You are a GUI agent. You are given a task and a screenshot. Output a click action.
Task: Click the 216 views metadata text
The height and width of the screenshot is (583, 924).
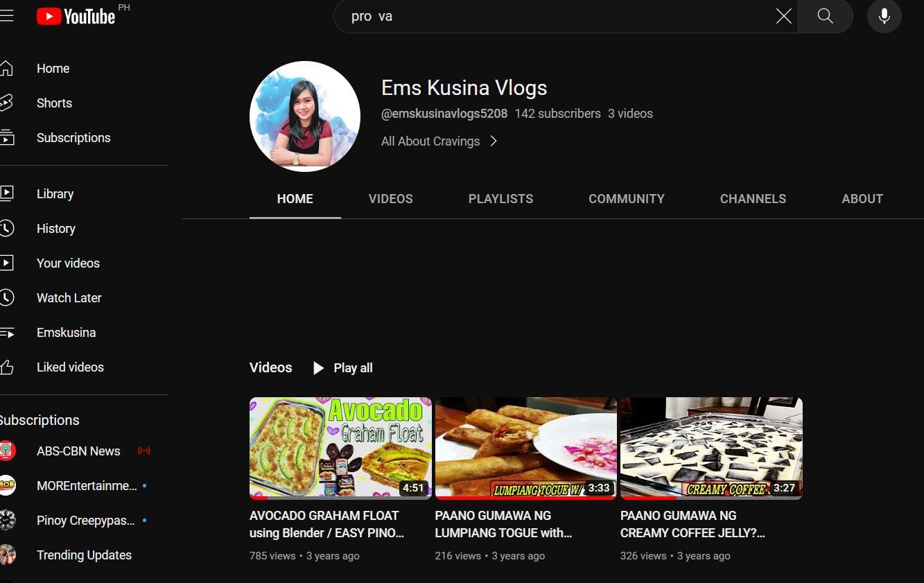[458, 556]
